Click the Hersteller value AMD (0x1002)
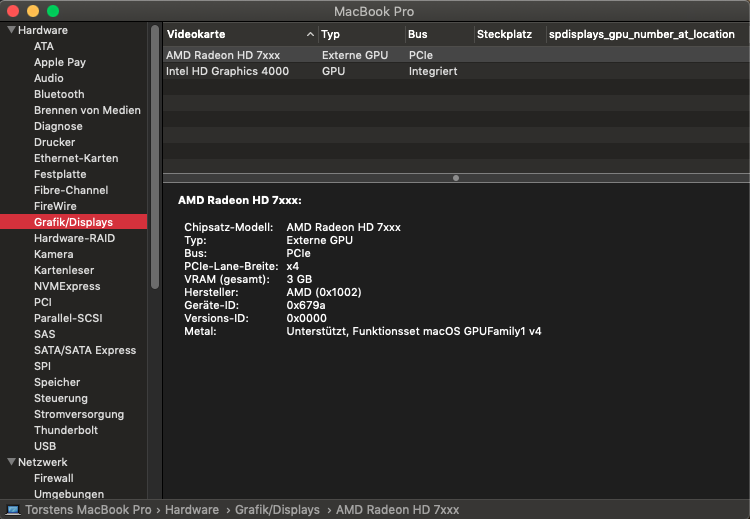This screenshot has width=750, height=519. 324,292
